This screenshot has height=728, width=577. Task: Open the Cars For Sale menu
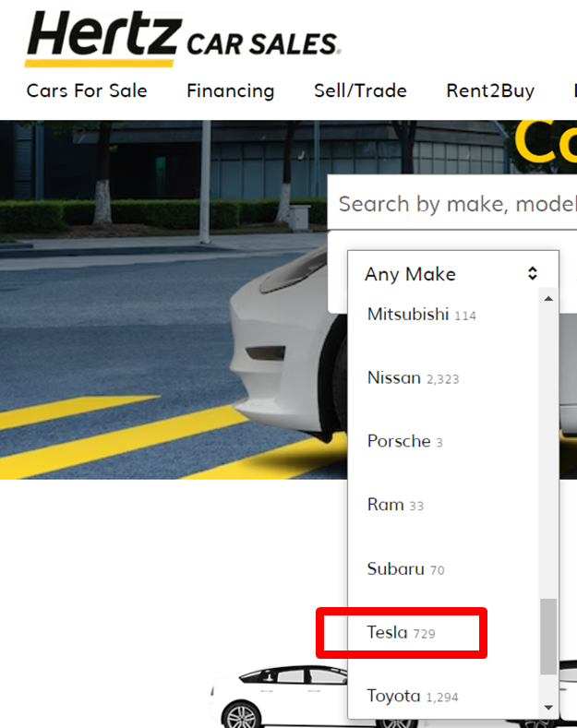tap(87, 90)
